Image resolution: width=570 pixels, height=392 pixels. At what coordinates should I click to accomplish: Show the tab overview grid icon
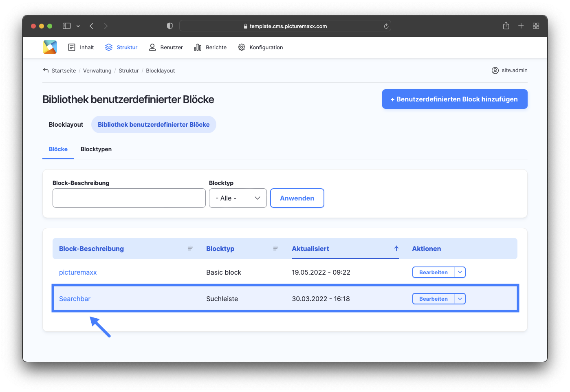click(x=536, y=26)
